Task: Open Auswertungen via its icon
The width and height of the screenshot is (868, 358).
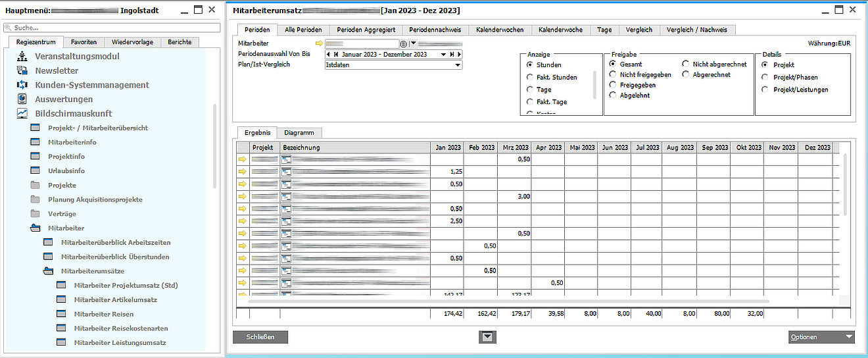Action: point(22,99)
